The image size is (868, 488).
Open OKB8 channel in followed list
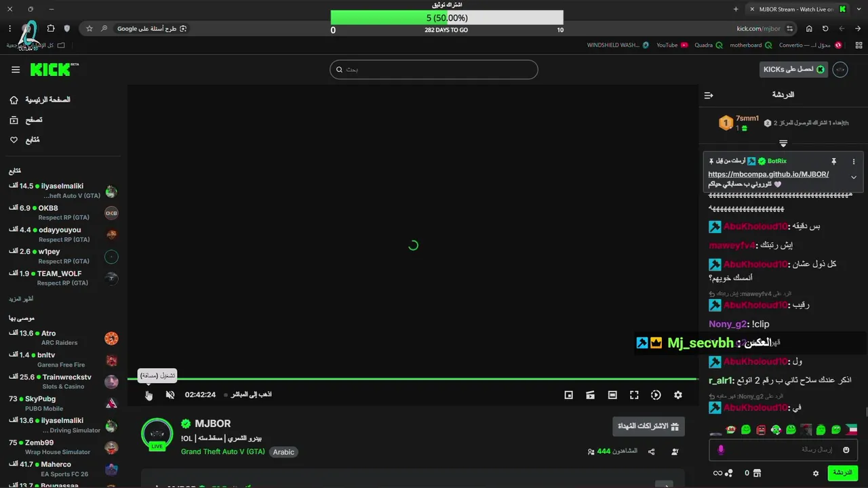tap(63, 213)
